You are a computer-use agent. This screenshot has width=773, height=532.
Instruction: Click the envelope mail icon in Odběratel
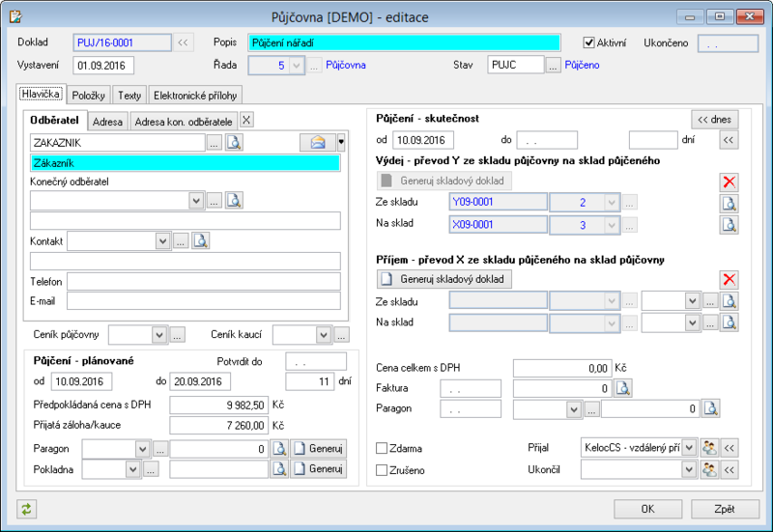pyautogui.click(x=318, y=143)
